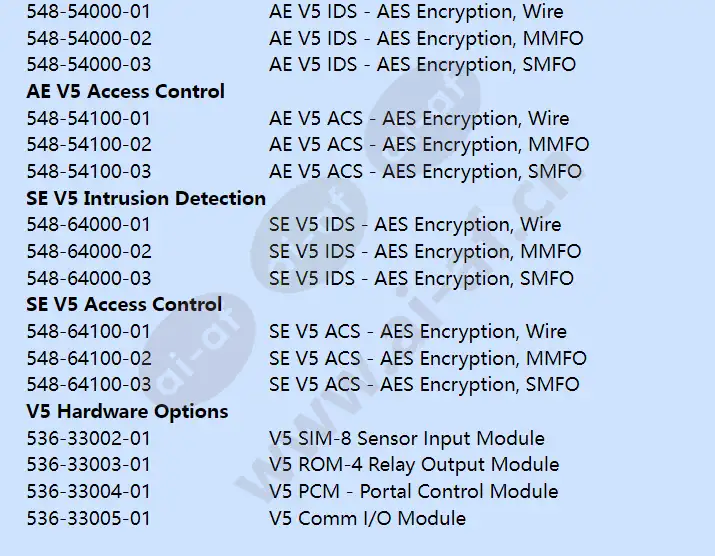Click the SE V5 Access Control heading

click(124, 305)
